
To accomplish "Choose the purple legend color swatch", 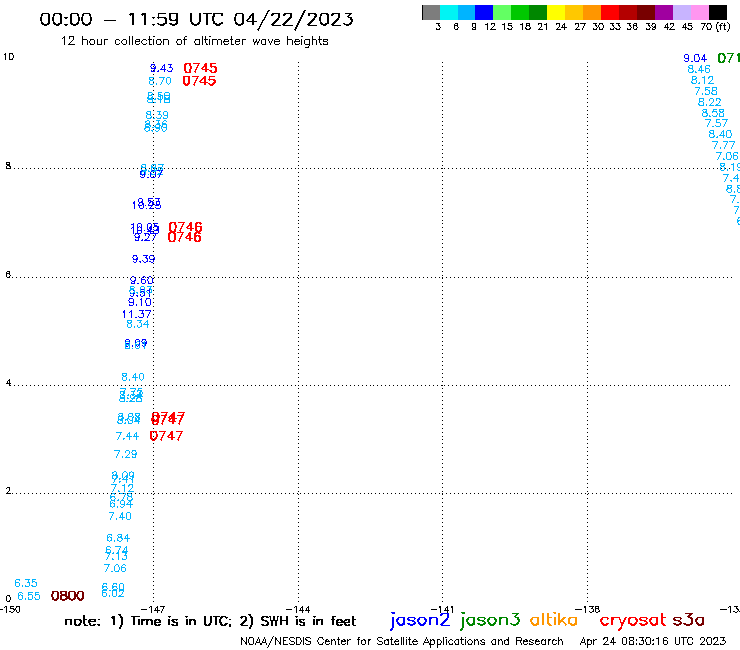I will click(663, 12).
